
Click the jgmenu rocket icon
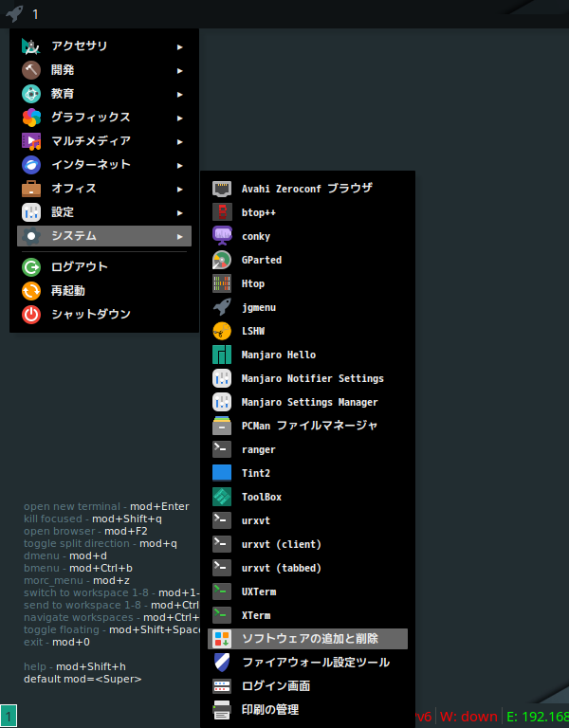222,307
